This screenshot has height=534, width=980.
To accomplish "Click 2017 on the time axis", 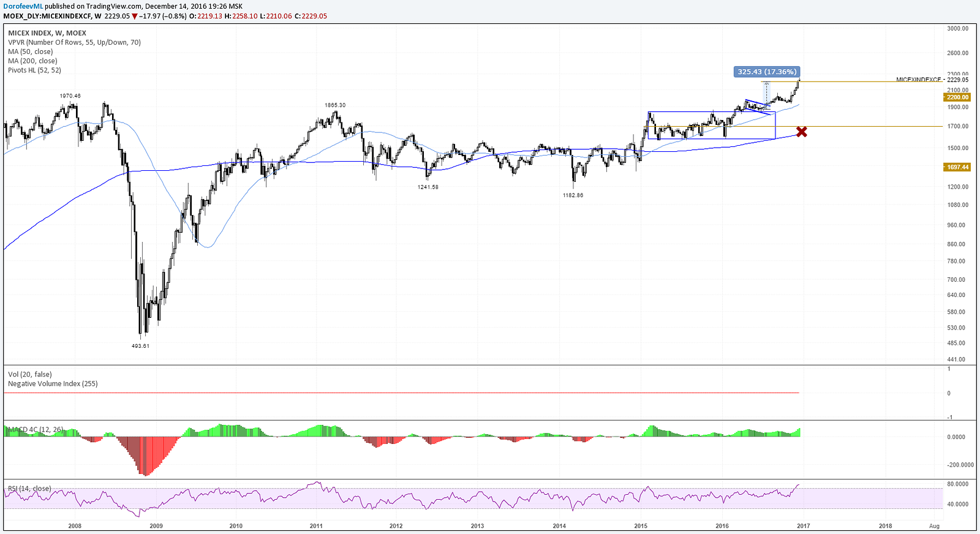I will 803,526.
